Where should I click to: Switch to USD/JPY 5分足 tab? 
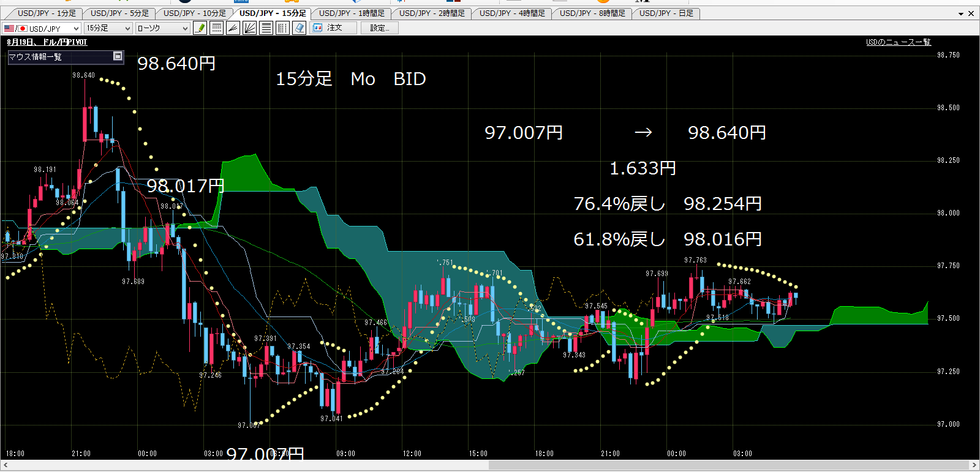point(119,13)
